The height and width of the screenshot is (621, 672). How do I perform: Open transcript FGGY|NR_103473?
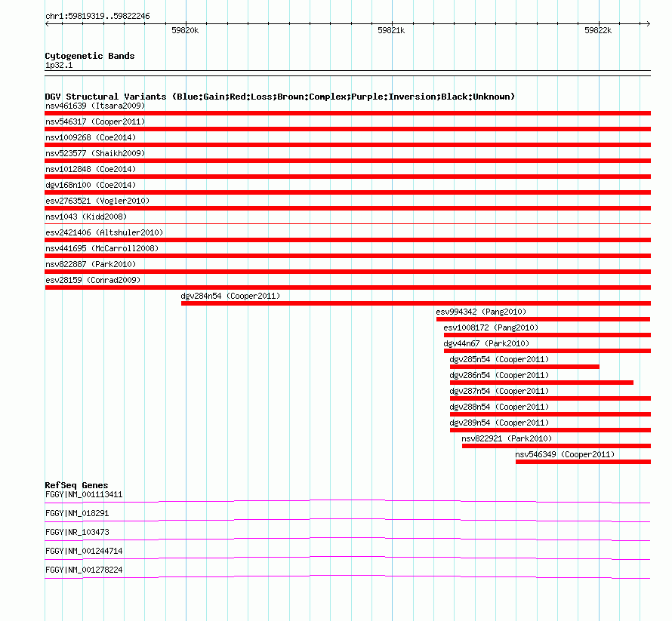(x=77, y=533)
